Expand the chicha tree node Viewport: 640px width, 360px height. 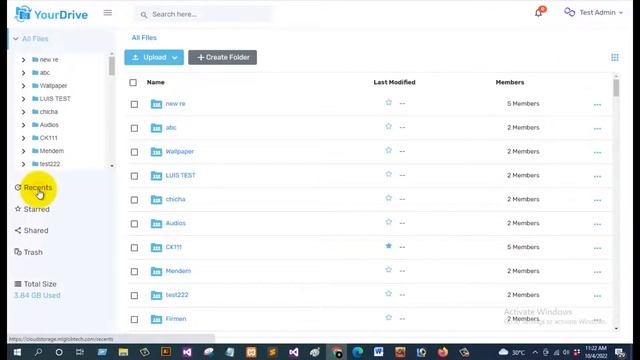click(23, 112)
